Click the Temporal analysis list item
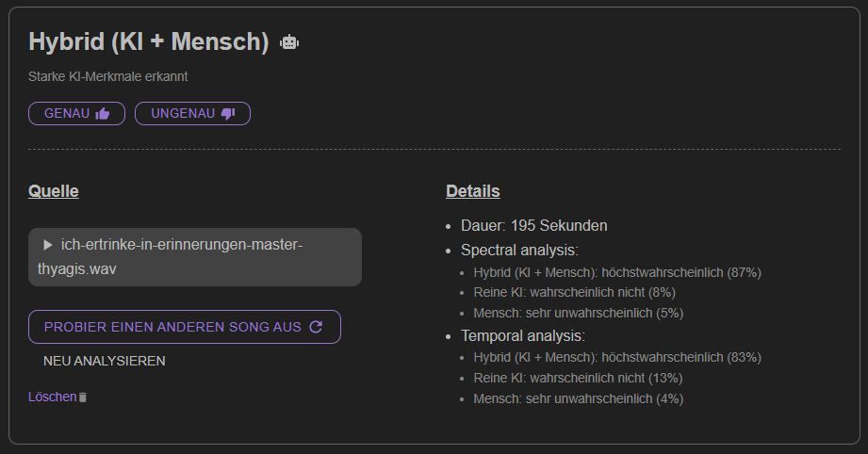 tap(522, 336)
